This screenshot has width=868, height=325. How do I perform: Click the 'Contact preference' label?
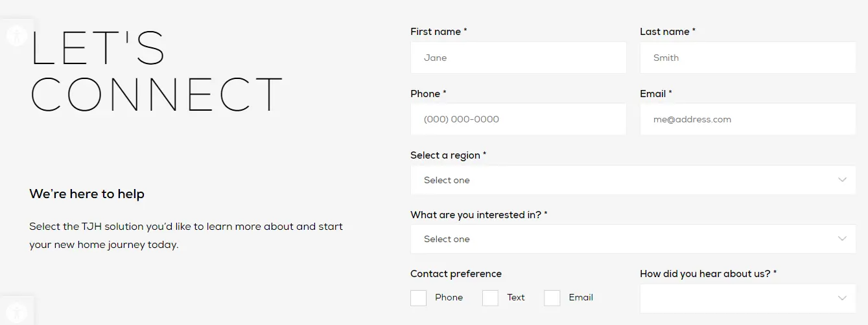click(x=456, y=274)
